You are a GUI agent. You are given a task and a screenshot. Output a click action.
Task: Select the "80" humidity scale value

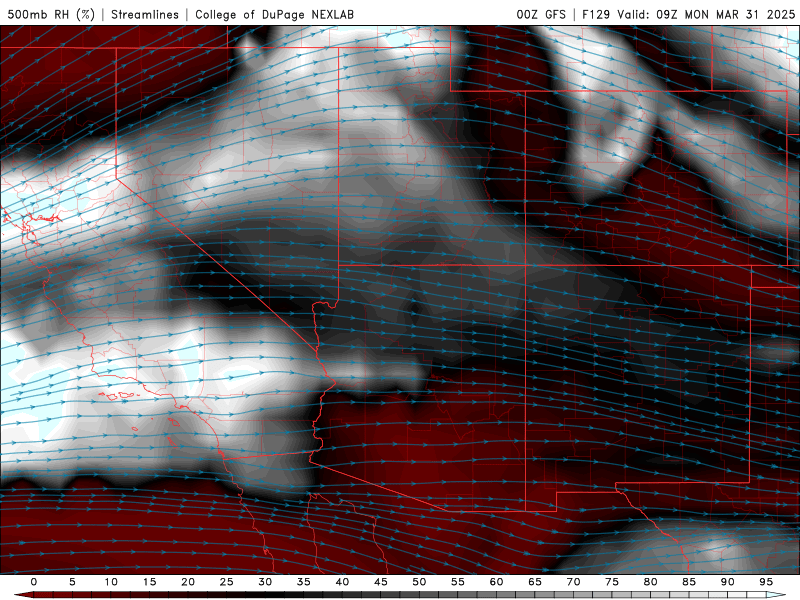point(650,582)
